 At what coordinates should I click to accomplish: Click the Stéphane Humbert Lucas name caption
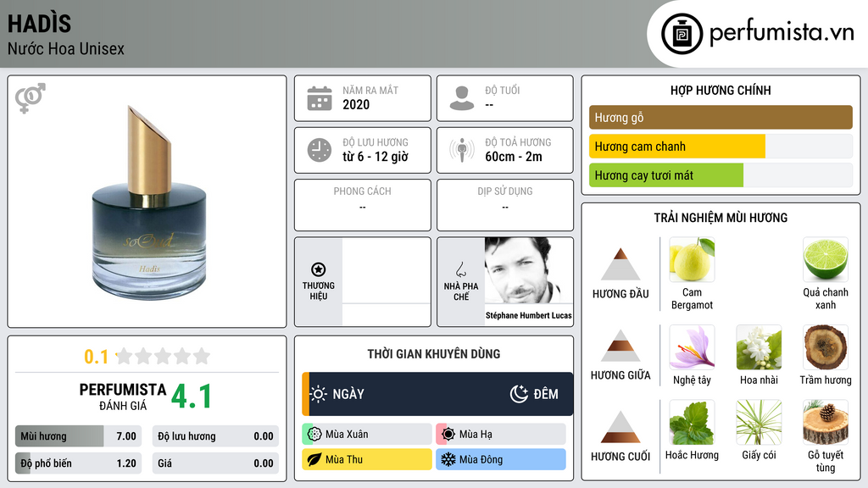[529, 315]
